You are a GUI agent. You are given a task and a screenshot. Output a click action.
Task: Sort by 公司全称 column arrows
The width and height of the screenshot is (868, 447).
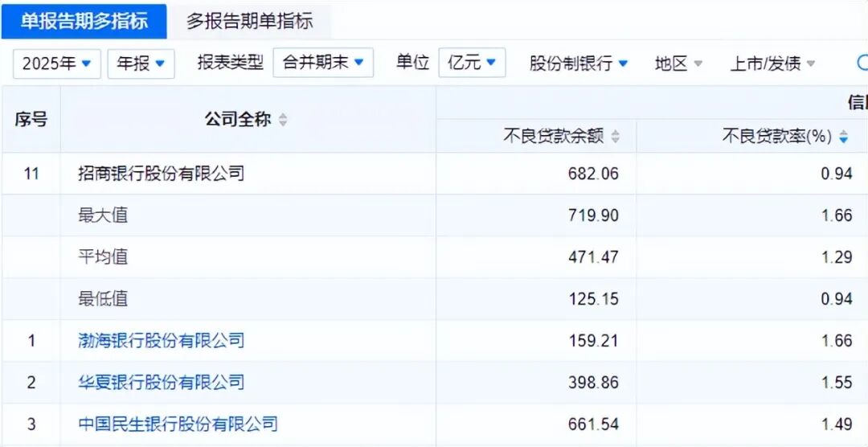(x=283, y=120)
